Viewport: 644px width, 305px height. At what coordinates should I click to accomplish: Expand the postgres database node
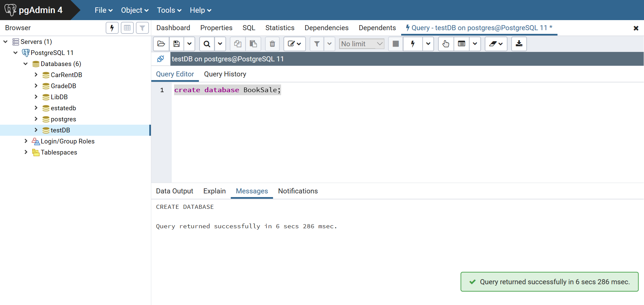36,119
